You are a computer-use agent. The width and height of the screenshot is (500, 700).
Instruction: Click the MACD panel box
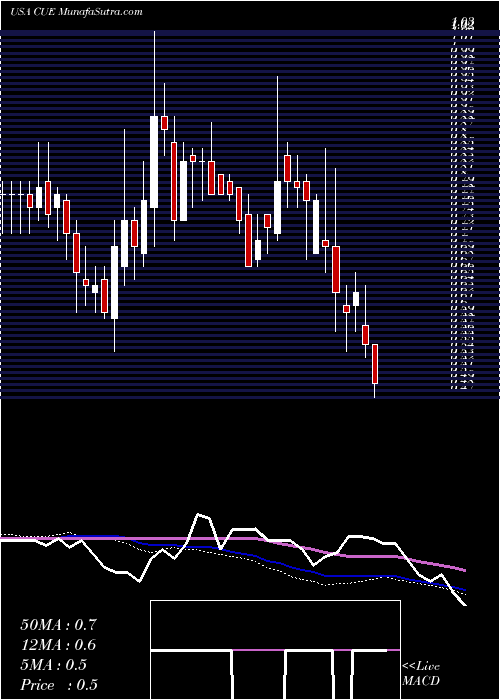tap(275, 650)
